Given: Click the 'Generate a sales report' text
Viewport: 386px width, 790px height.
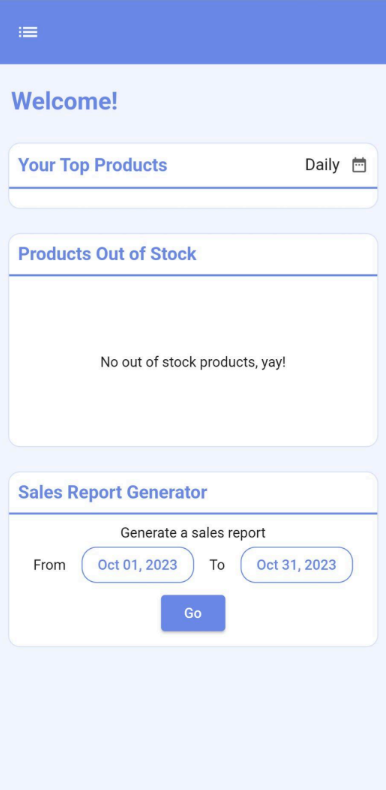Looking at the screenshot, I should click(193, 533).
